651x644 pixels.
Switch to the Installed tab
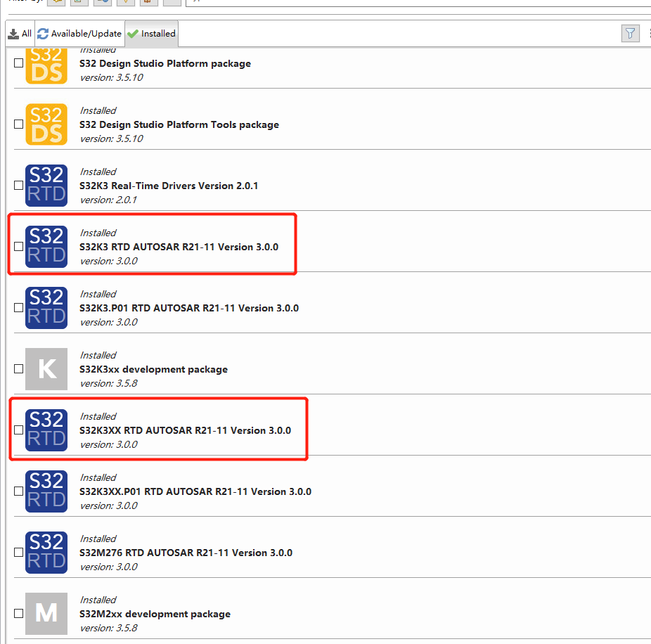click(x=151, y=33)
